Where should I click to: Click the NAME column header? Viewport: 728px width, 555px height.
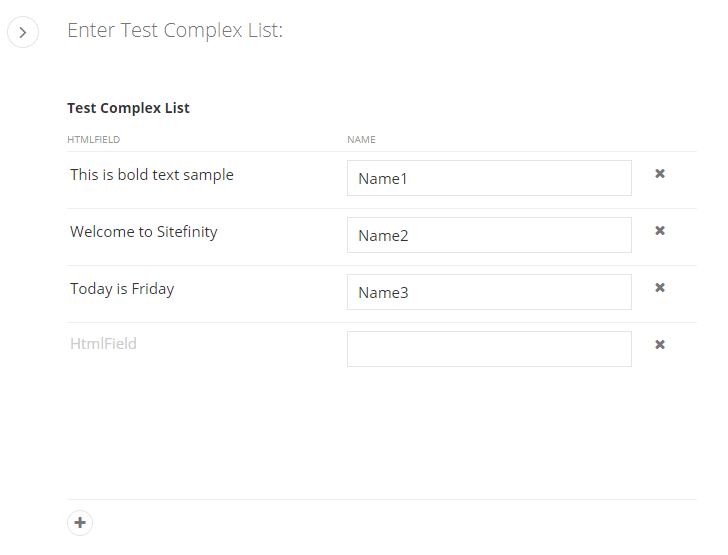[361, 140]
